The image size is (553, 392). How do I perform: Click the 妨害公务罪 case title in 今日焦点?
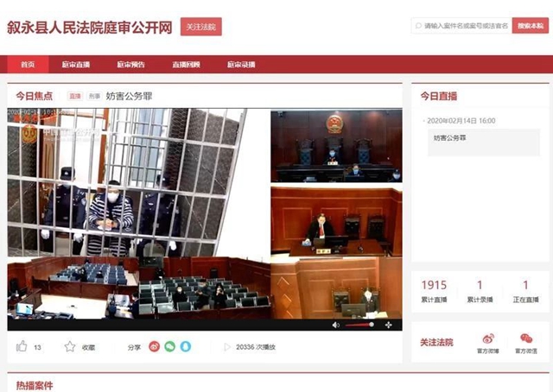coord(129,96)
